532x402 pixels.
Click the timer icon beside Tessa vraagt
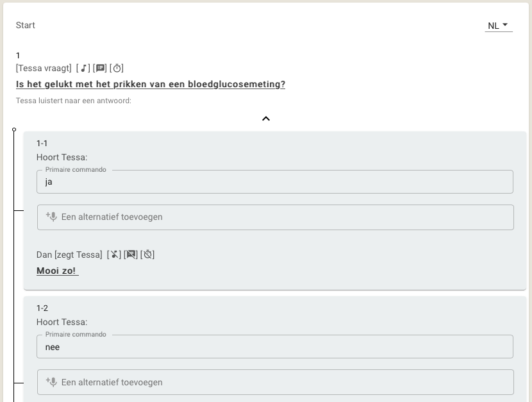click(x=117, y=68)
